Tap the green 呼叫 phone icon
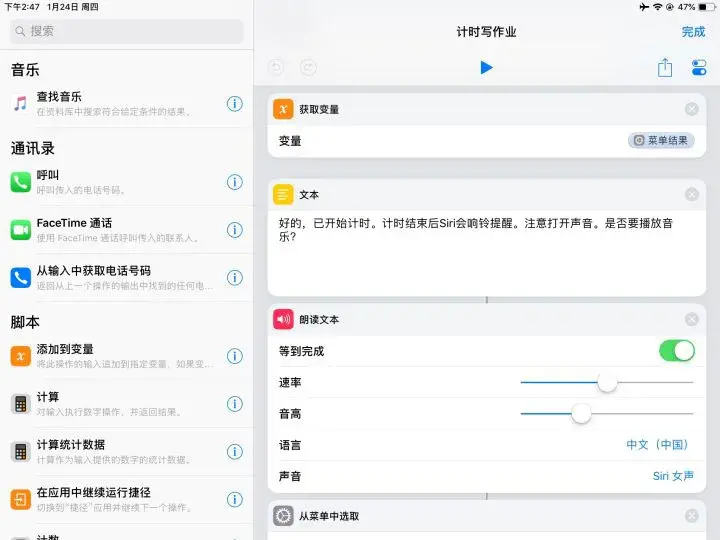Screen dimensions: 720x540 click(x=20, y=182)
